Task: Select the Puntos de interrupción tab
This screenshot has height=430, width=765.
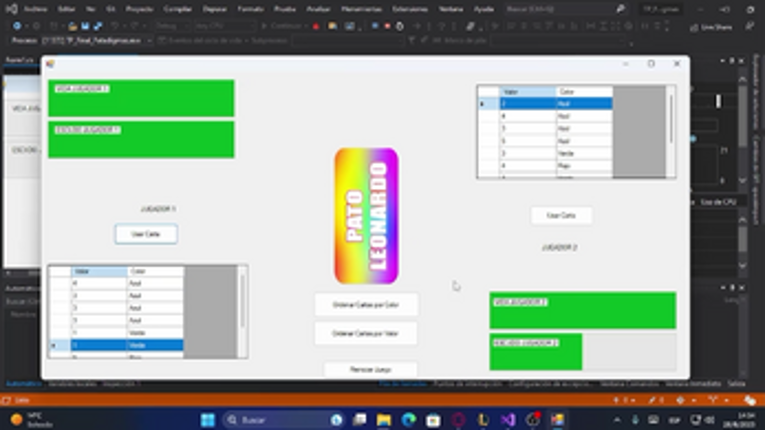Action: (x=467, y=384)
